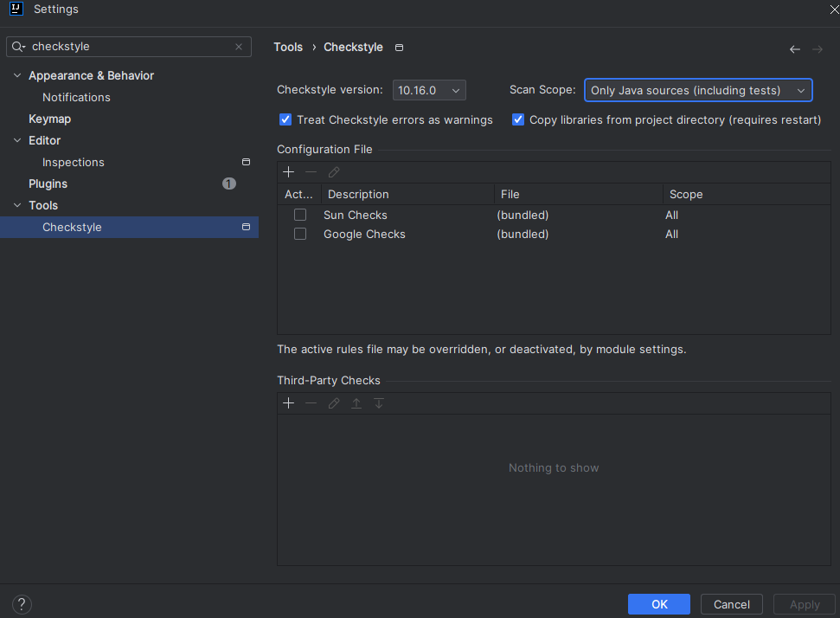The height and width of the screenshot is (618, 840).
Task: Click the IntelliJ logo in the title bar
Action: (x=16, y=9)
